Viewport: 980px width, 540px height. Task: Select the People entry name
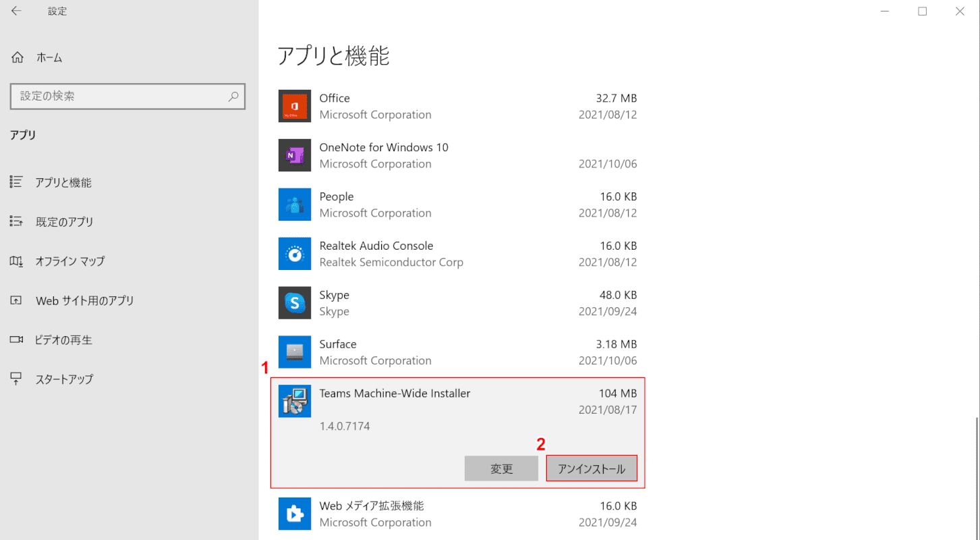(x=337, y=197)
